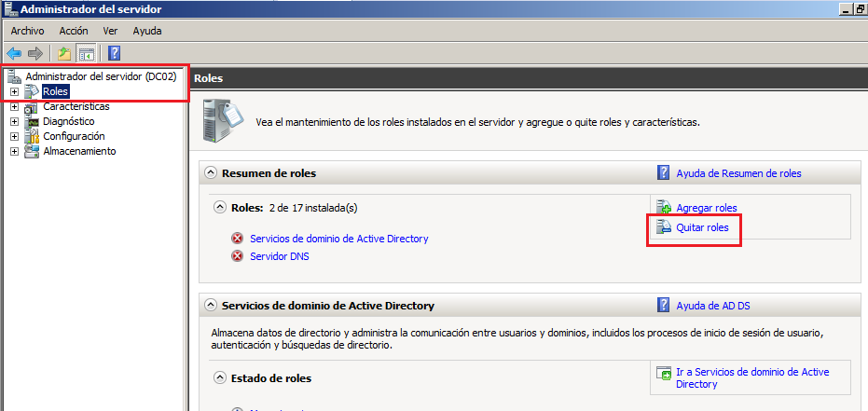Click the back arrow toolbar icon
Viewport: 868px width, 411px height.
14,53
